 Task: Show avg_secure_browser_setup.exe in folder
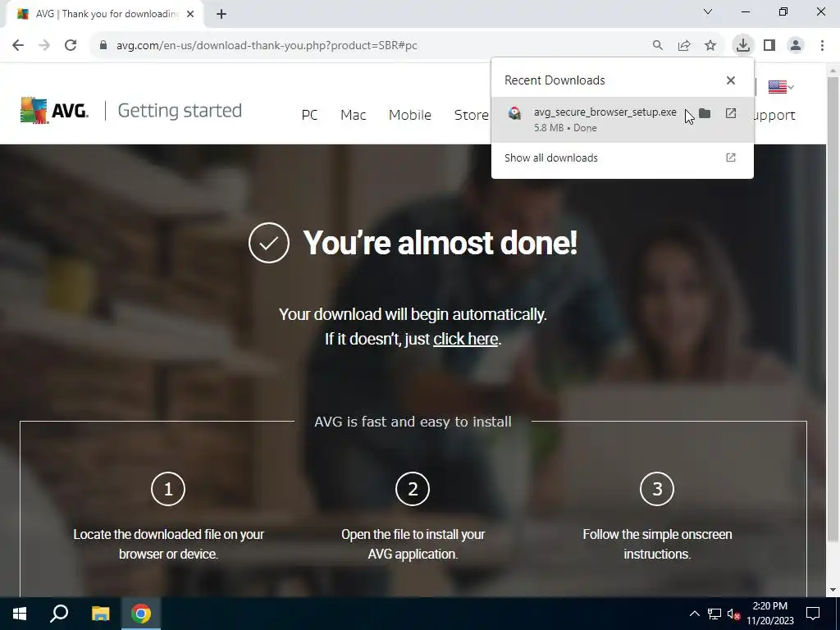[705, 113]
